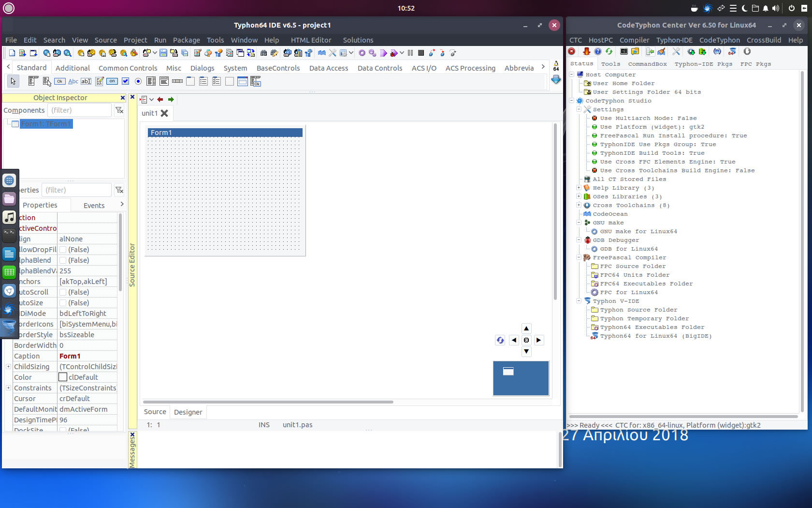This screenshot has width=812, height=508.
Task: Click the wrench tools icon in CTC toolbar
Action: point(676,51)
